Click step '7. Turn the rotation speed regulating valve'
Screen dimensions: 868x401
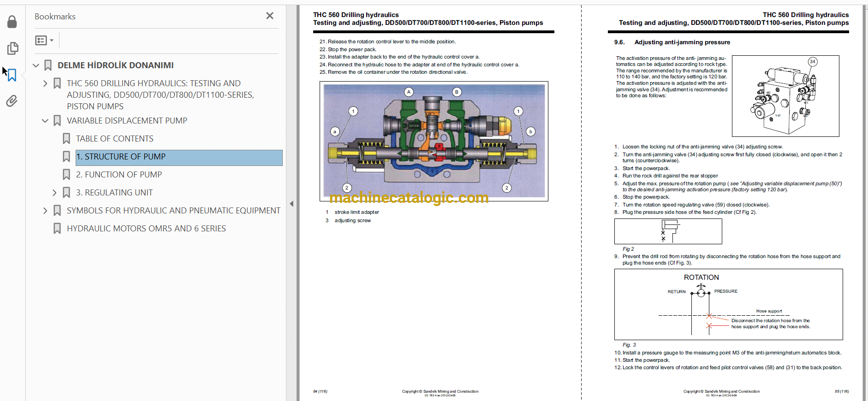(692, 205)
